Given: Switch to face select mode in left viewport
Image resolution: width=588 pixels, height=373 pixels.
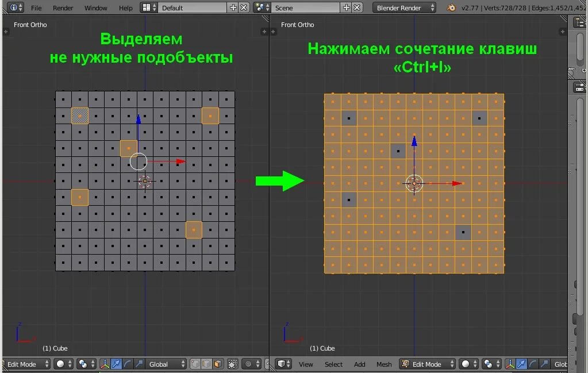Looking at the screenshot, I should pyautogui.click(x=218, y=364).
